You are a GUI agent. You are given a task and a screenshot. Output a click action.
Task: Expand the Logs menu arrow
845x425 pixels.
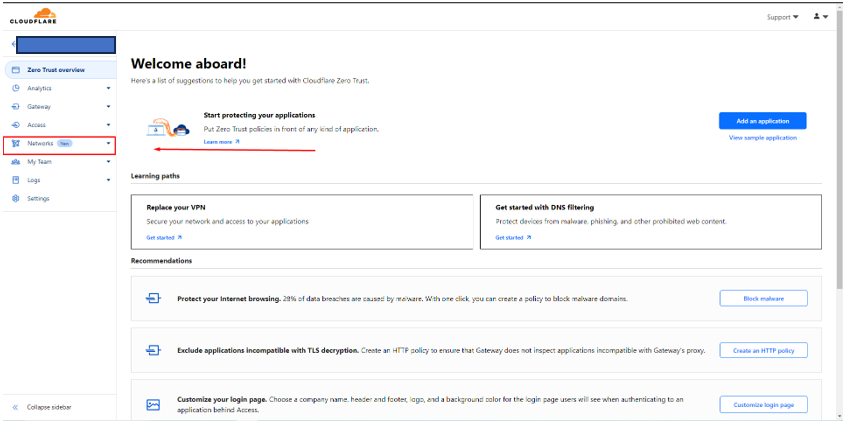[x=108, y=180]
